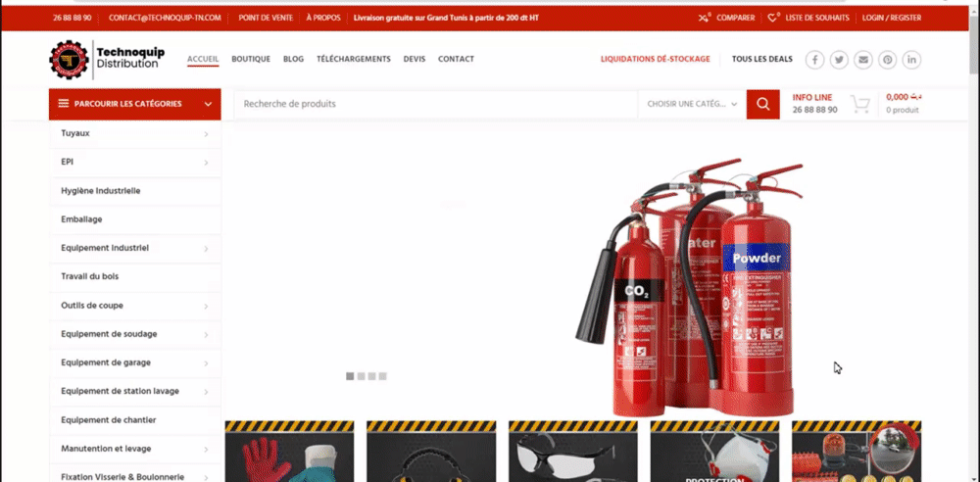Select the first slider pagination dot
The height and width of the screenshot is (482, 980).
[350, 376]
